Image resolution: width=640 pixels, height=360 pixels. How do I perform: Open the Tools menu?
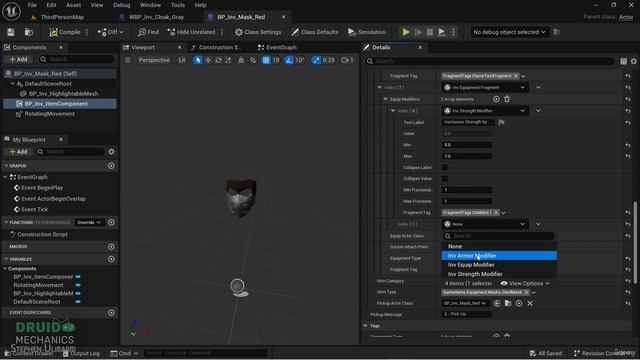178,5
